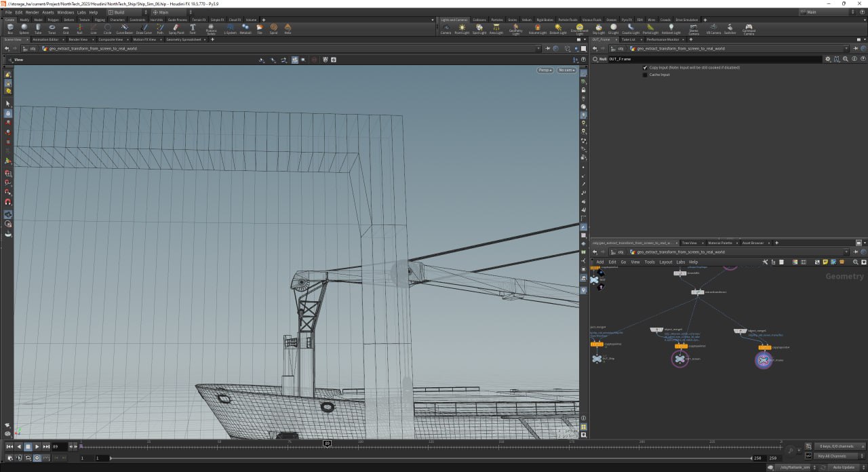The image size is (868, 472).
Task: Add a Gamepad Camera
Action: click(x=749, y=29)
